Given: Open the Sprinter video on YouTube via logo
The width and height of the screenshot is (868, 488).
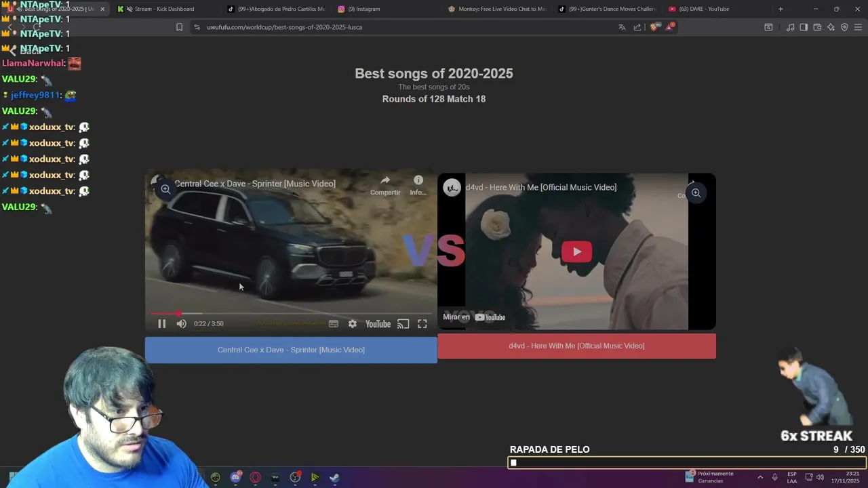Looking at the screenshot, I should (378, 324).
